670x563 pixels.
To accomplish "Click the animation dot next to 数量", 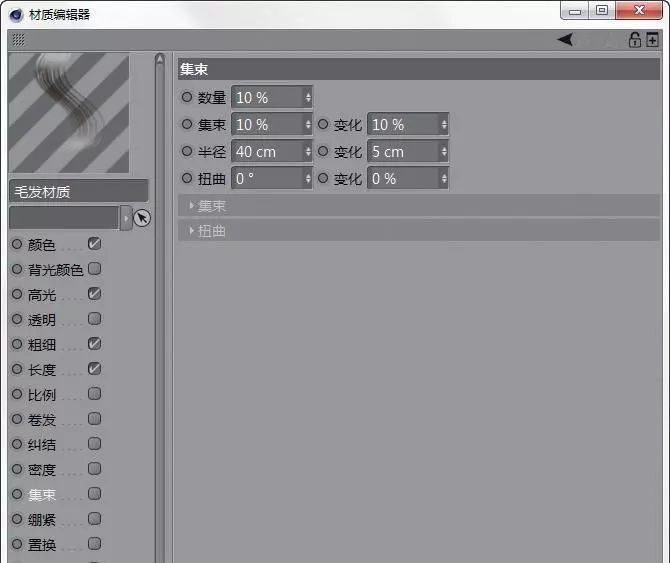I will (x=187, y=97).
